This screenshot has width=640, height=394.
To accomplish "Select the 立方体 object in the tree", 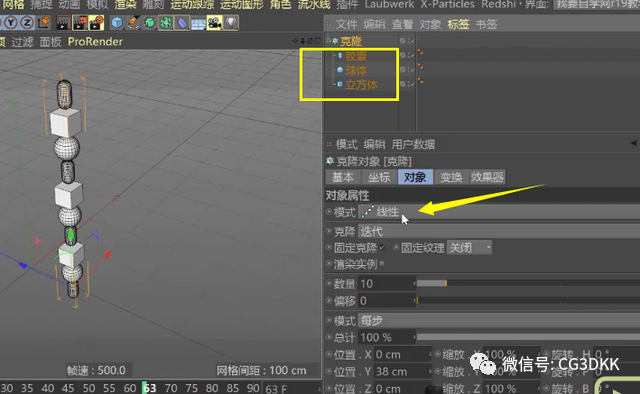I will (x=362, y=85).
